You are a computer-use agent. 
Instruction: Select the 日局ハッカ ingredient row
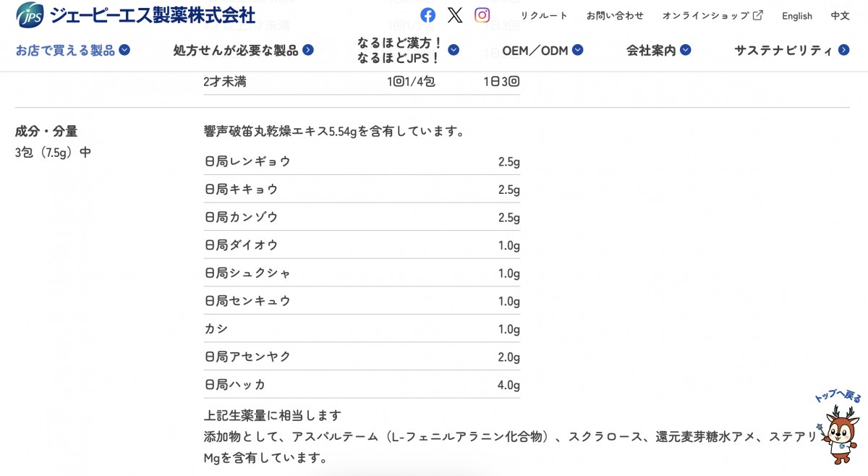(362, 384)
